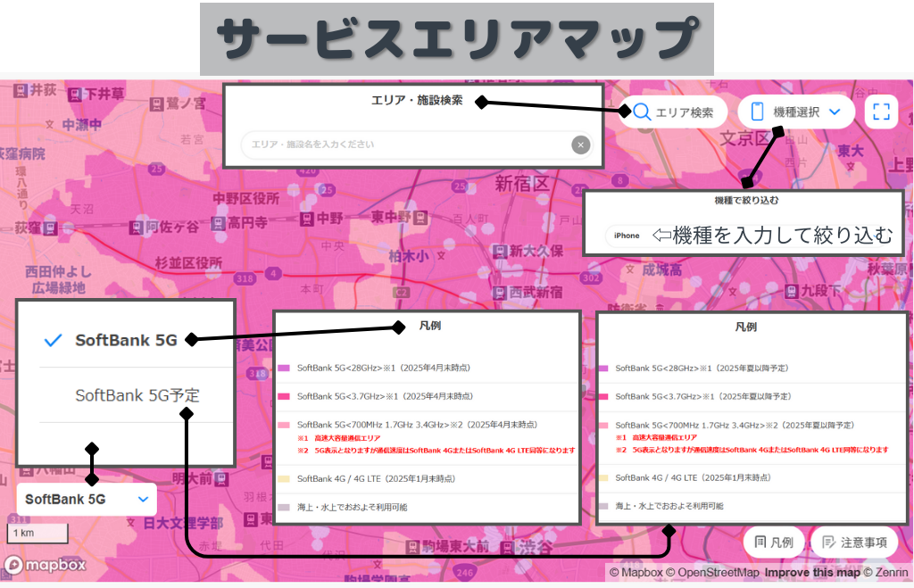
Task: Click the 荻窪 station icon
Action: click(51, 228)
